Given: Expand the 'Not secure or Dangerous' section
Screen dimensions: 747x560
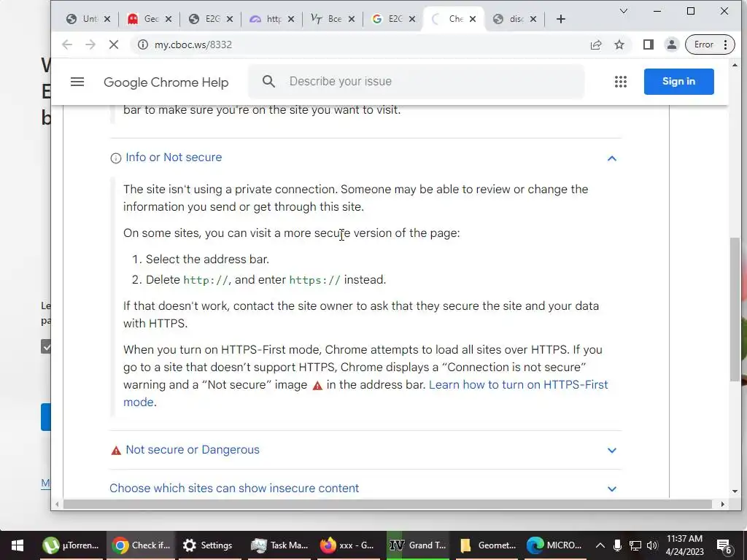Looking at the screenshot, I should (x=612, y=451).
